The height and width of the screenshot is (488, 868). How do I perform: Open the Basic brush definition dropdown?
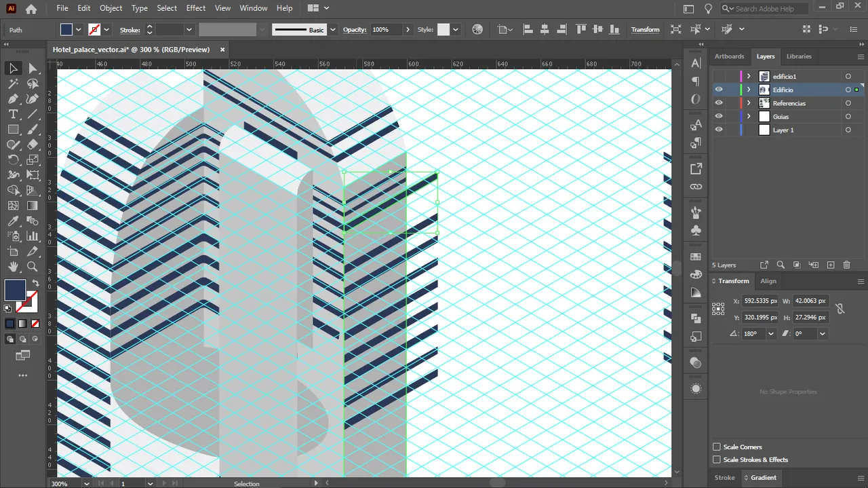pos(333,30)
